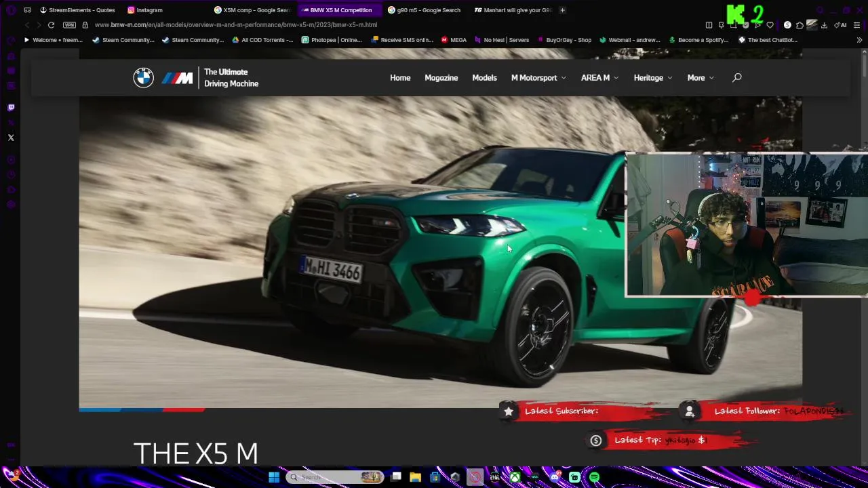Screen dimensions: 868x488
Task: Reload the BMW page
Action: point(50,25)
